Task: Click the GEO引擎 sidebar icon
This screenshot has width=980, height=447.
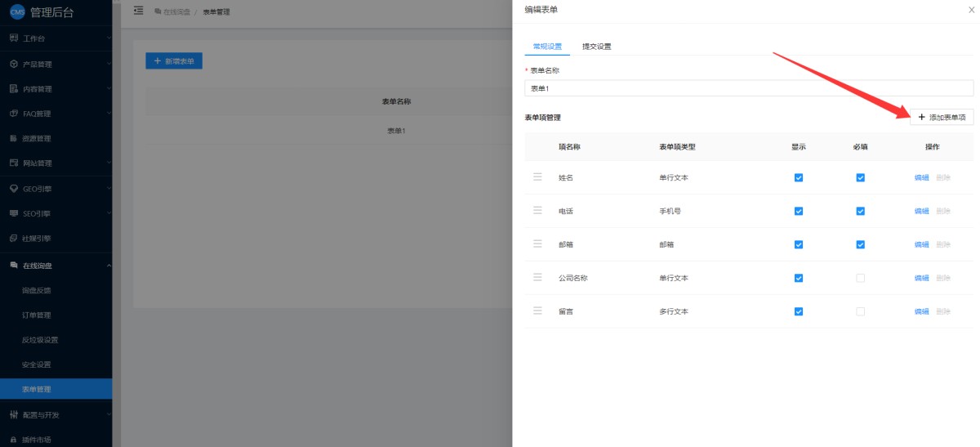Action: coord(13,189)
